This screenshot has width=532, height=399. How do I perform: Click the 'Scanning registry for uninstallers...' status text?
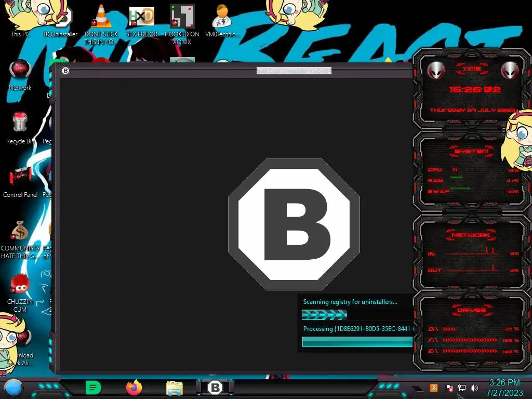(x=350, y=302)
